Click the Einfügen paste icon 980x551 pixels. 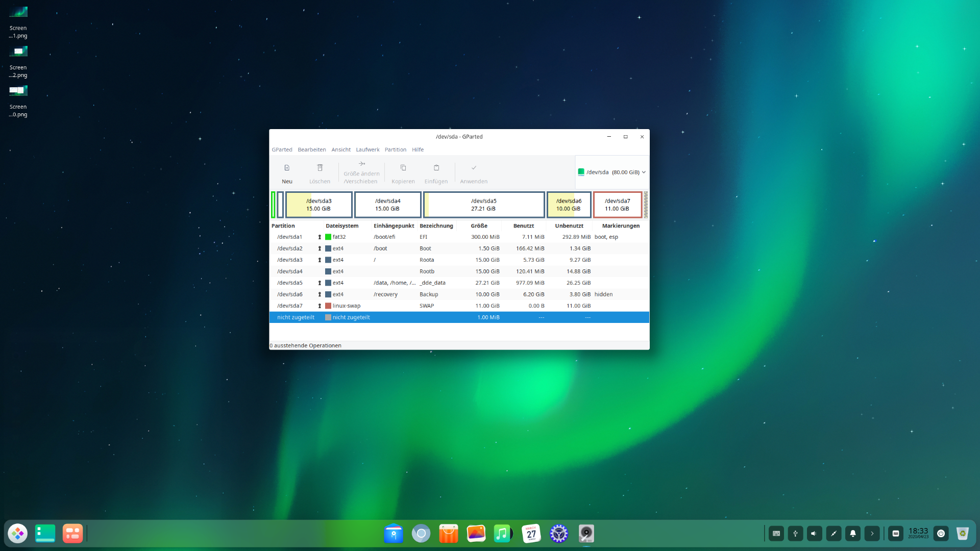click(436, 168)
